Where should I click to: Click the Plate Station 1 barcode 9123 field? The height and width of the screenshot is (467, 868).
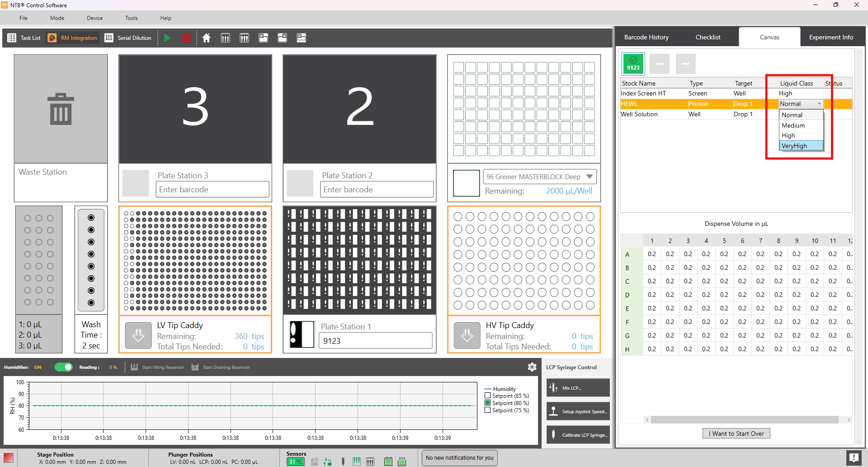(375, 341)
